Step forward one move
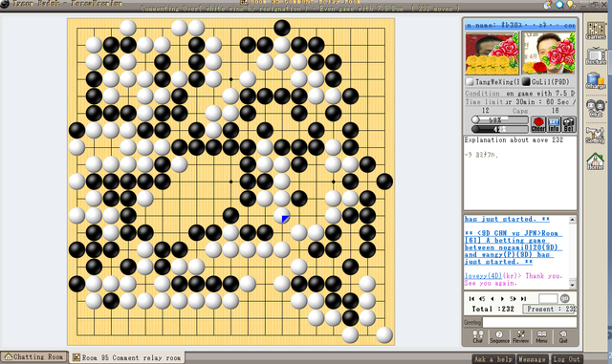The image size is (612, 364). coord(502,298)
